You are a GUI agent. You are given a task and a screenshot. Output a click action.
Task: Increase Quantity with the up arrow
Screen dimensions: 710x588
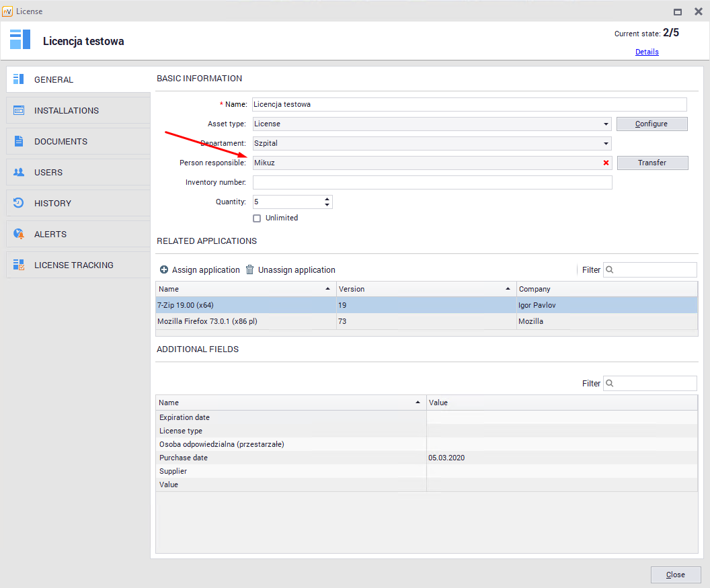coord(327,199)
